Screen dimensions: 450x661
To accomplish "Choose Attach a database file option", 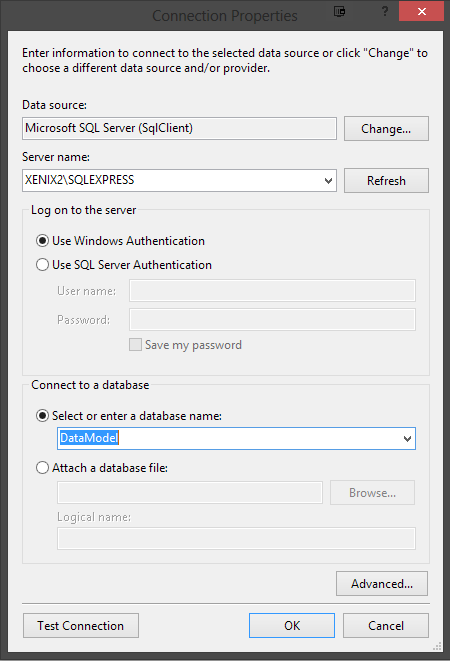I will click(x=42, y=468).
